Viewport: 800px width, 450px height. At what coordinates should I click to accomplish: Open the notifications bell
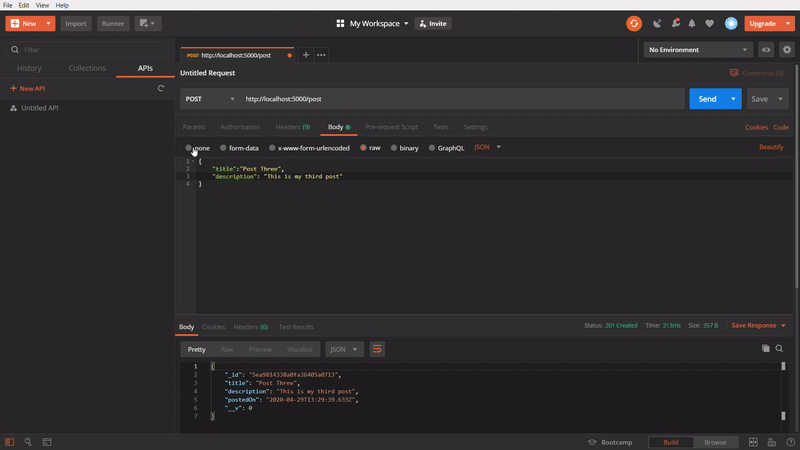tap(692, 23)
